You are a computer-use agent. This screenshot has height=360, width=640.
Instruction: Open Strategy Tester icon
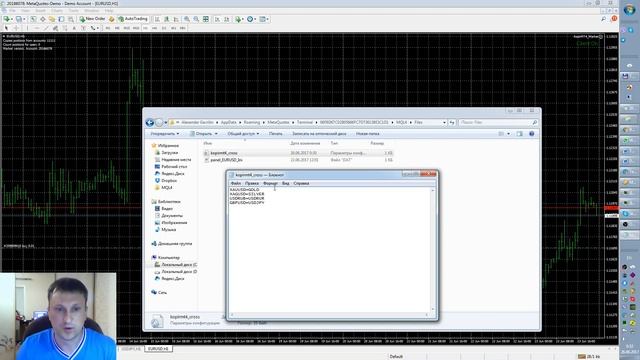(x=71, y=19)
